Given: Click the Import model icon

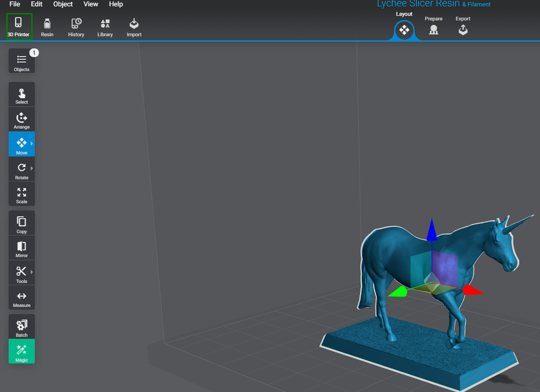Looking at the screenshot, I should point(133,26).
